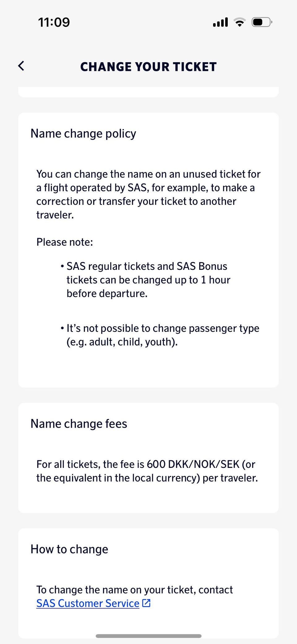Viewport: 297px width, 644px height.
Task: Click the external link icon beside SAS Customer Service
Action: pos(146,603)
